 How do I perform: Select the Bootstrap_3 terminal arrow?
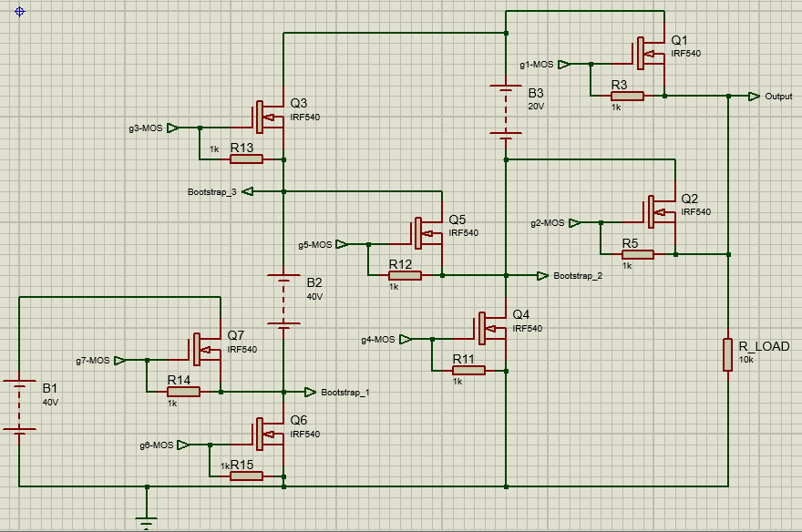point(248,191)
